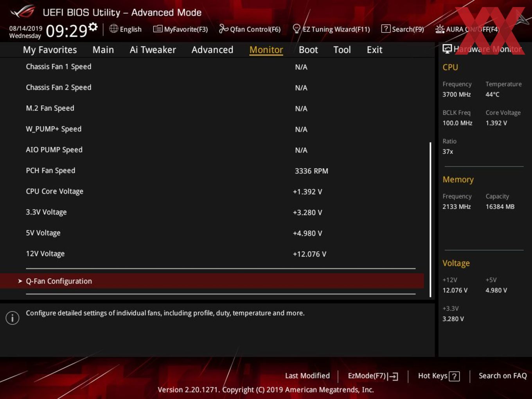Screen dimensions: 532x399
Task: Click the 09:29 clock display
Action: pyautogui.click(x=66, y=31)
